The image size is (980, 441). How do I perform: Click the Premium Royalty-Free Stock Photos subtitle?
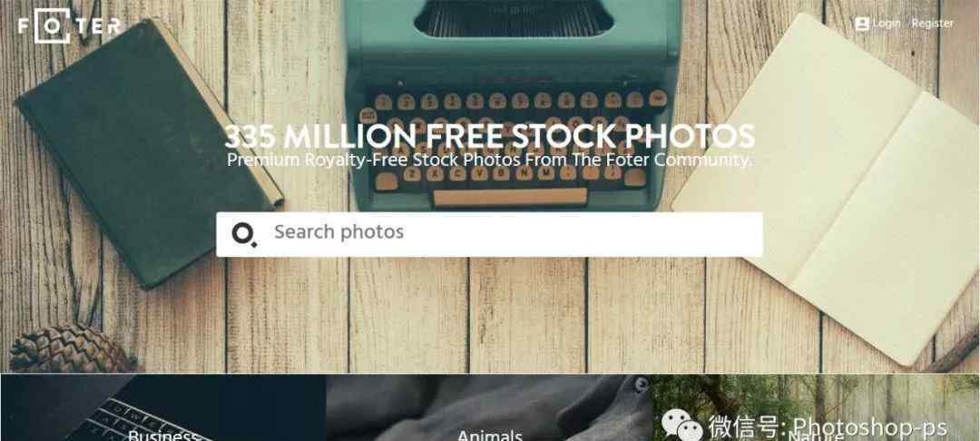pyautogui.click(x=489, y=160)
